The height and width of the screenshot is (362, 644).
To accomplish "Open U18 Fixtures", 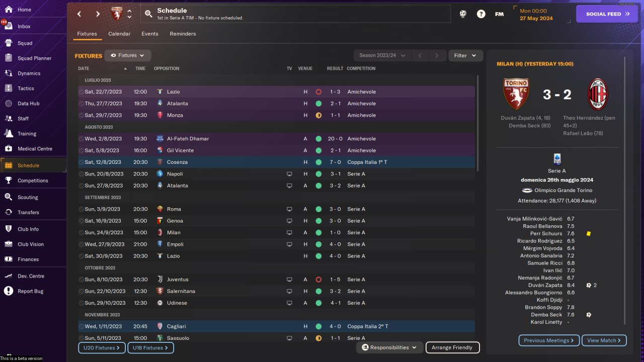I will pos(150,347).
